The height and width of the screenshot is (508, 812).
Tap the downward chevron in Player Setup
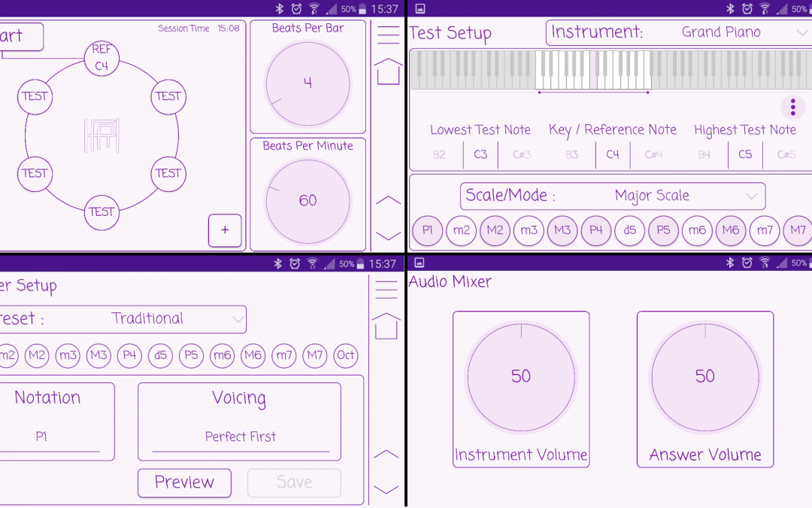[386, 489]
